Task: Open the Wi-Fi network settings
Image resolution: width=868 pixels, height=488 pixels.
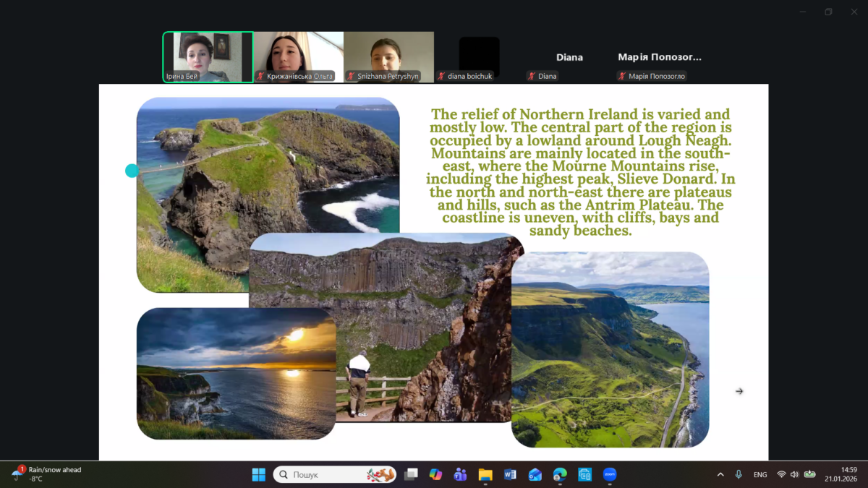Action: tap(781, 475)
